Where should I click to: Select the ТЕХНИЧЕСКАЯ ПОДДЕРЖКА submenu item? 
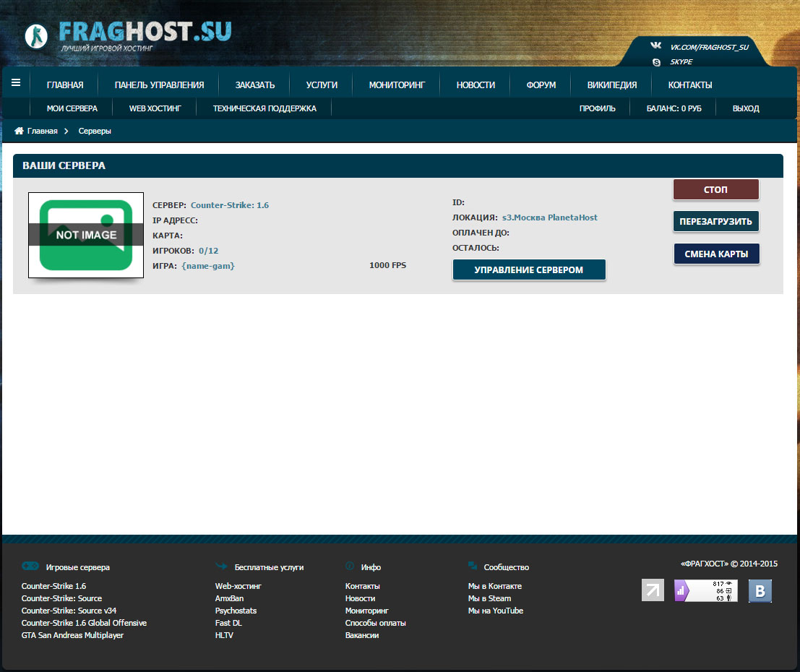point(264,108)
